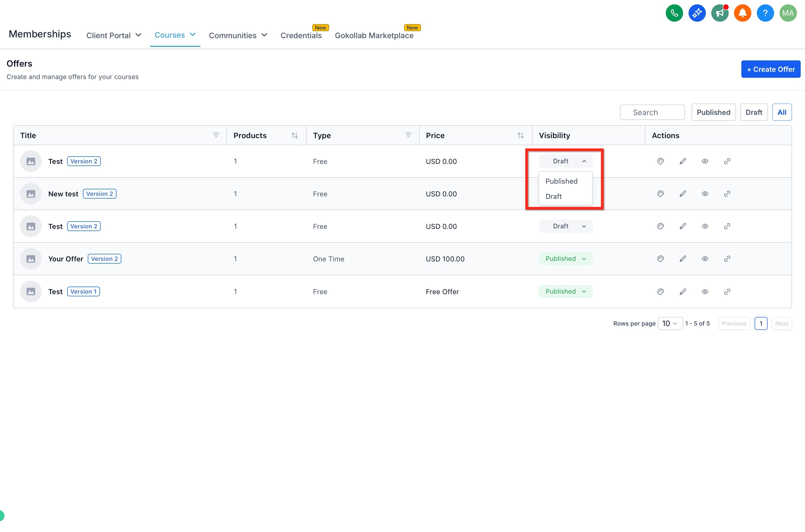Sort by Price column arrows
The width and height of the screenshot is (805, 532).
(x=520, y=135)
